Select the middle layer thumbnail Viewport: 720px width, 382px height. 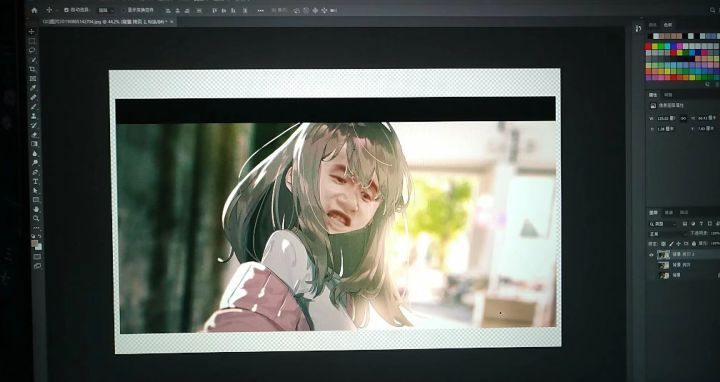664,265
